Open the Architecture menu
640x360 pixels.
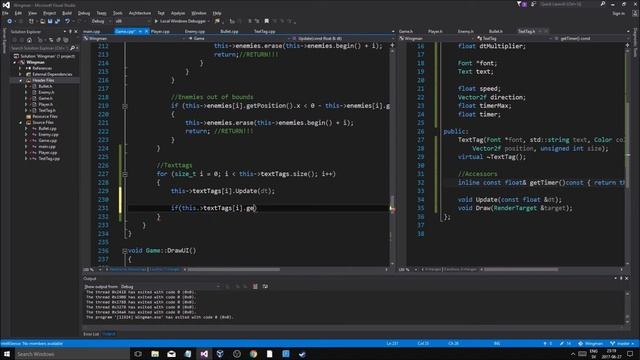tap(140, 13)
